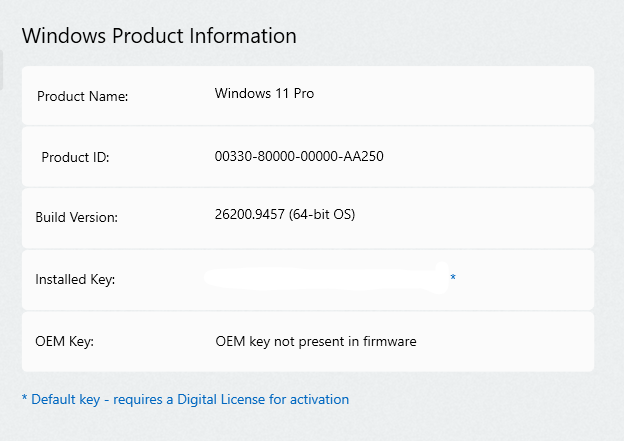Click the blue asterisk next to installed key
Screen dimensions: 624x441
click(x=453, y=277)
